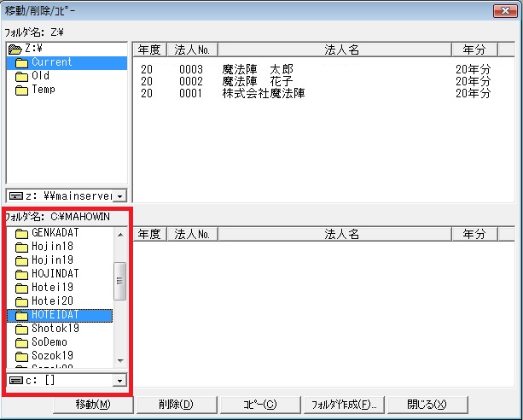The height and width of the screenshot is (420, 523).
Task: Choose the Hojin18 folder icon
Action: click(22, 247)
